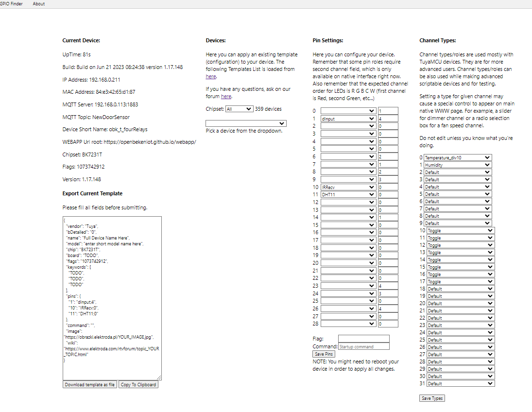The width and height of the screenshot is (532, 412).
Task: Click pin 14 channel input field
Action: (388, 217)
